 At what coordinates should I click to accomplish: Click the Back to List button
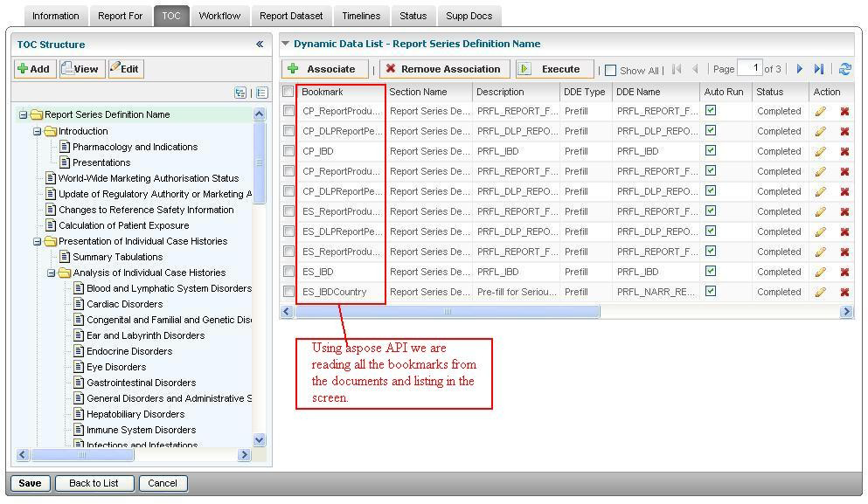point(94,484)
